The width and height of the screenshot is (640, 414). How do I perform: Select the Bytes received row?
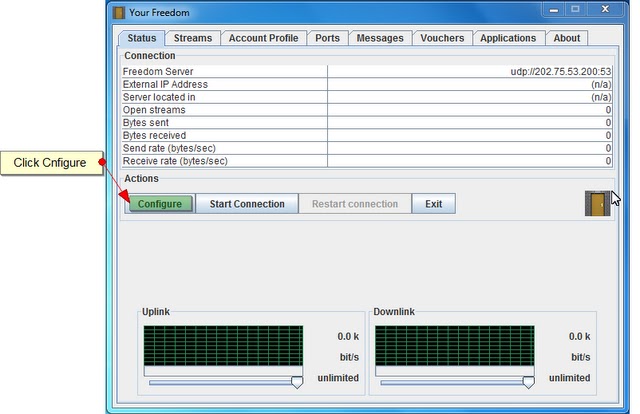(x=367, y=135)
